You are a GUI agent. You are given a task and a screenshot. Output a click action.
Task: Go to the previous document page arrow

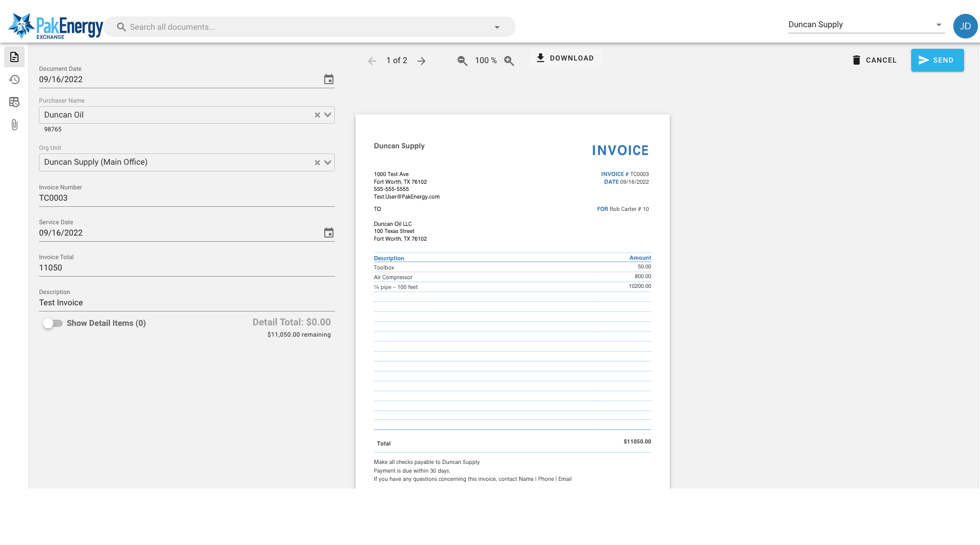(x=372, y=61)
